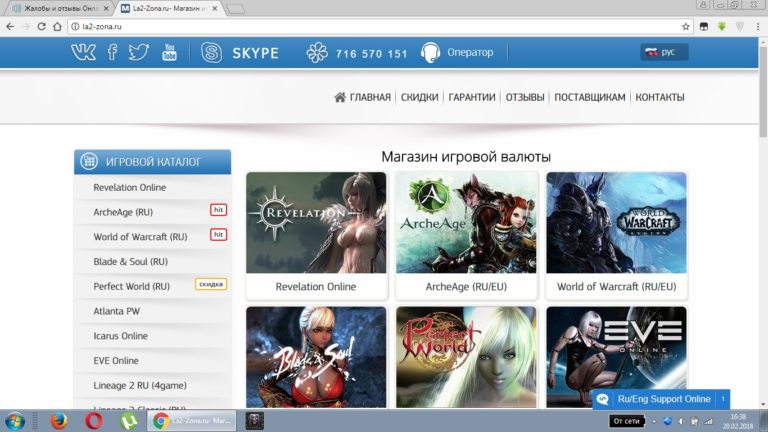Image resolution: width=768 pixels, height=432 pixels.
Task: Open the Blade & Soul game image
Action: (316, 357)
